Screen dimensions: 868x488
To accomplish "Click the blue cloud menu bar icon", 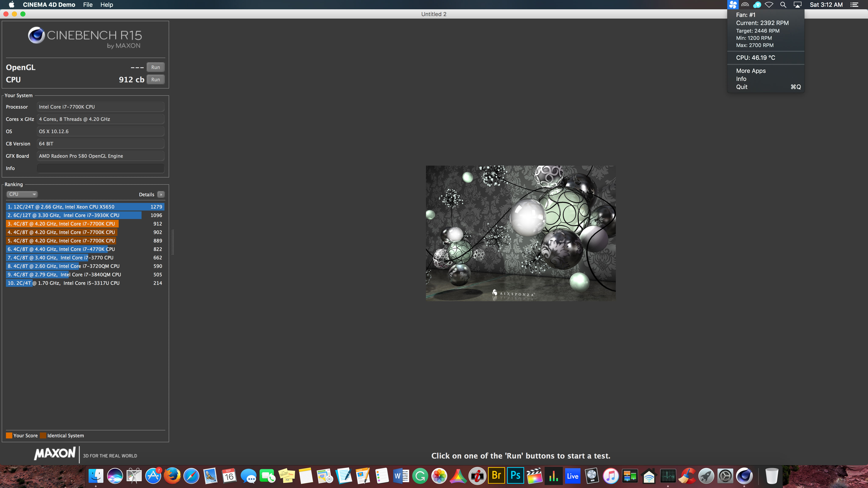I will [757, 5].
